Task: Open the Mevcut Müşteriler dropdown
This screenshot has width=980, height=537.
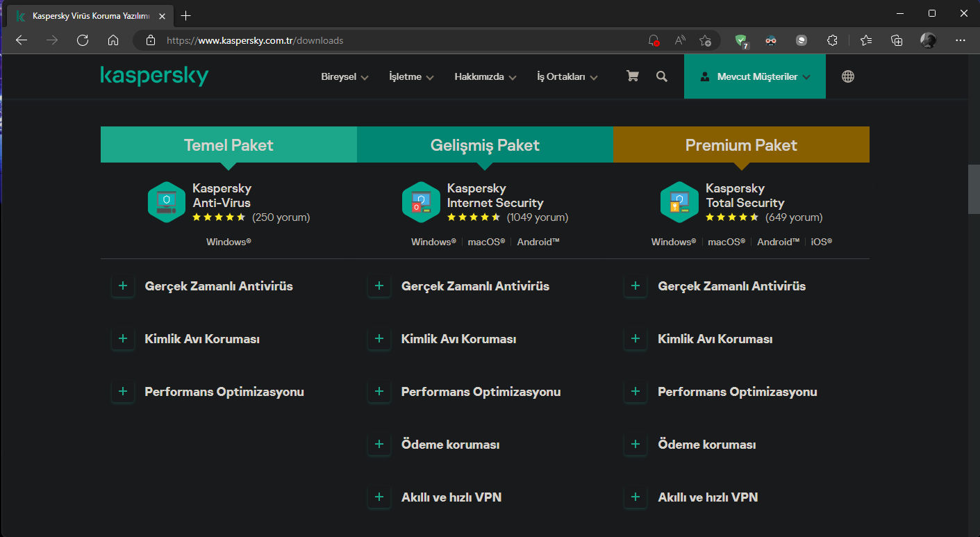Action: tap(755, 76)
